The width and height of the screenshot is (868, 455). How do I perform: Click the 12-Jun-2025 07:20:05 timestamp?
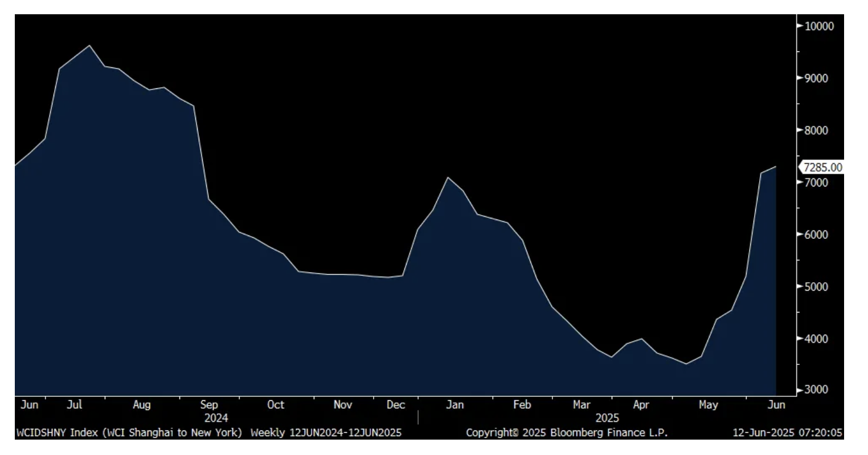[787, 433]
